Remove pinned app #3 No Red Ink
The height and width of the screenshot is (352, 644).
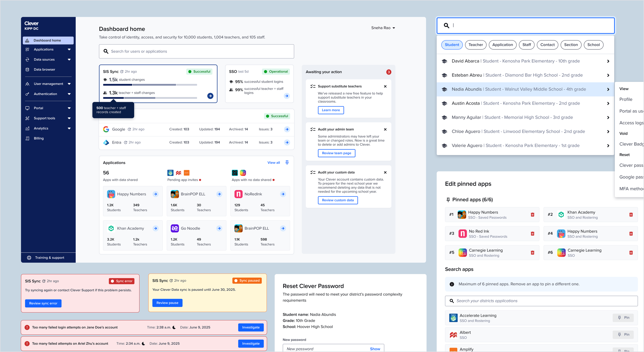click(532, 234)
